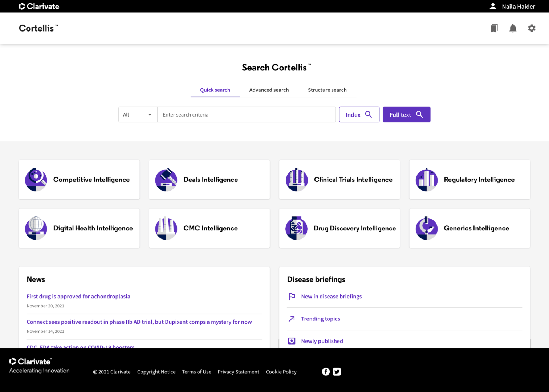
Task: Click the notifications bell icon
Action: 513,28
